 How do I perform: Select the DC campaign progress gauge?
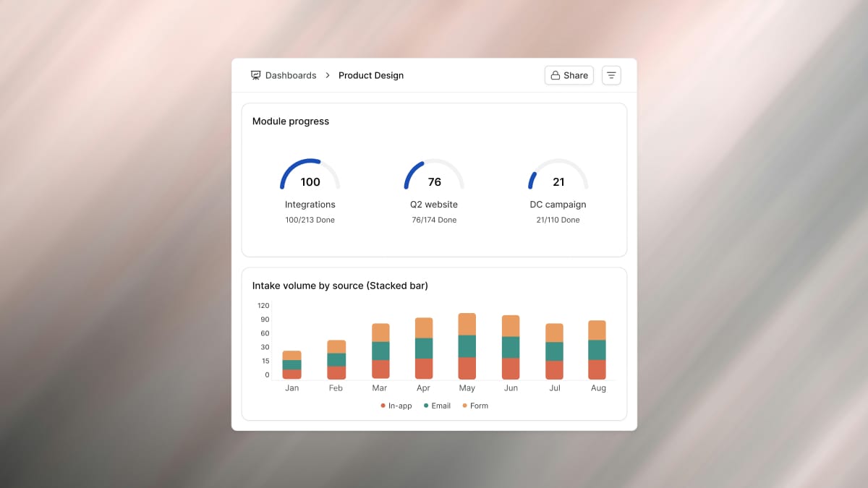pos(558,174)
